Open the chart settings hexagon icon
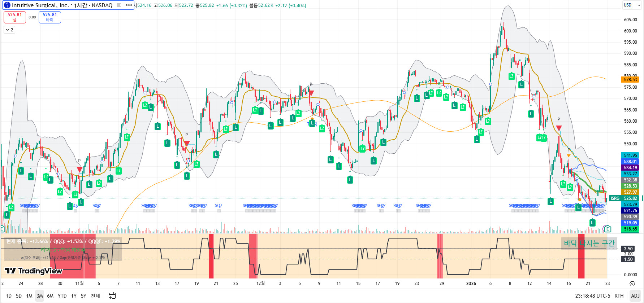The image size is (644, 303). point(632,284)
